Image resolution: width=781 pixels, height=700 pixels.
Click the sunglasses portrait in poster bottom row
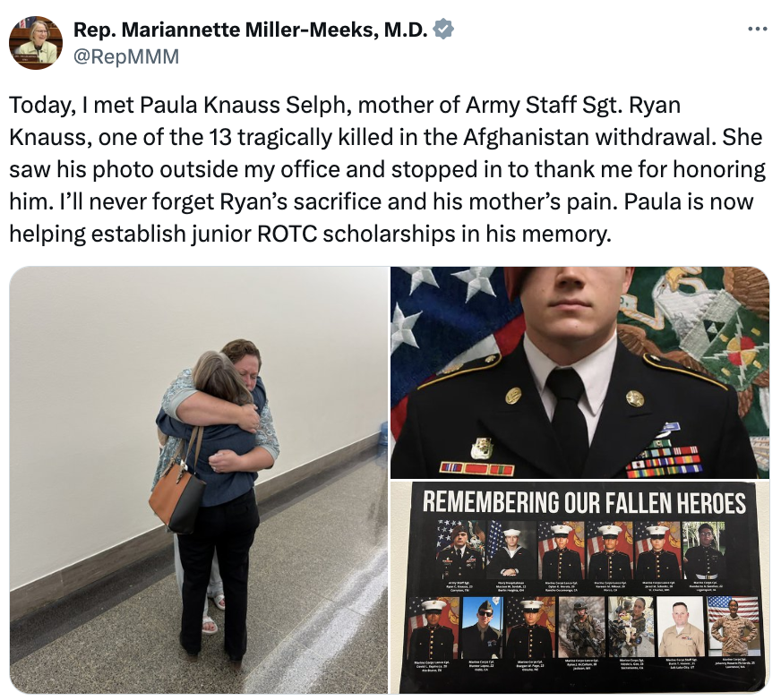pos(482,627)
